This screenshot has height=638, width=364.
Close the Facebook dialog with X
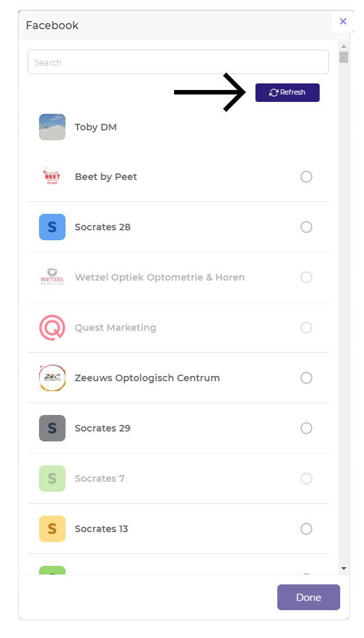point(343,21)
